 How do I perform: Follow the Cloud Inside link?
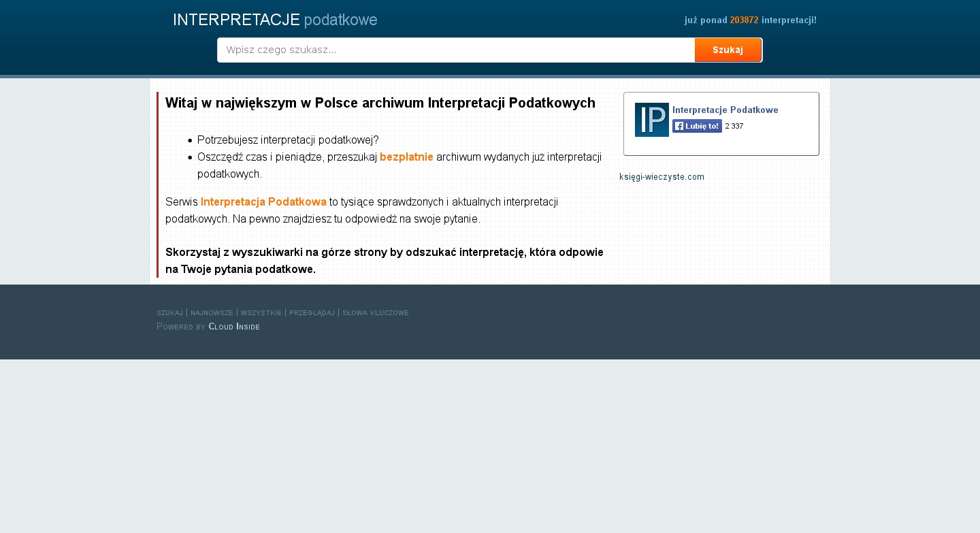coord(233,326)
